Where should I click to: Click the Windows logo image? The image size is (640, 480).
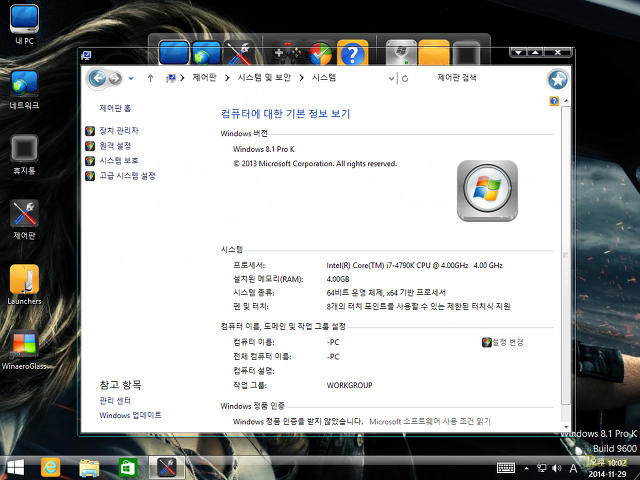point(487,191)
